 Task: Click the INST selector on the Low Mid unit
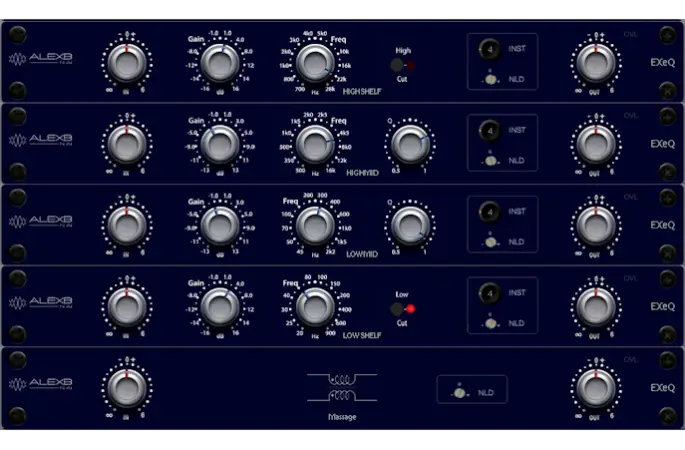(489, 211)
